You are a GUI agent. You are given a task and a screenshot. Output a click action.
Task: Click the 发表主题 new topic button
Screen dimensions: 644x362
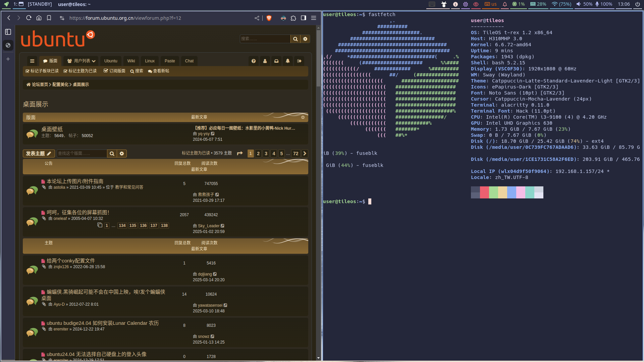point(39,154)
